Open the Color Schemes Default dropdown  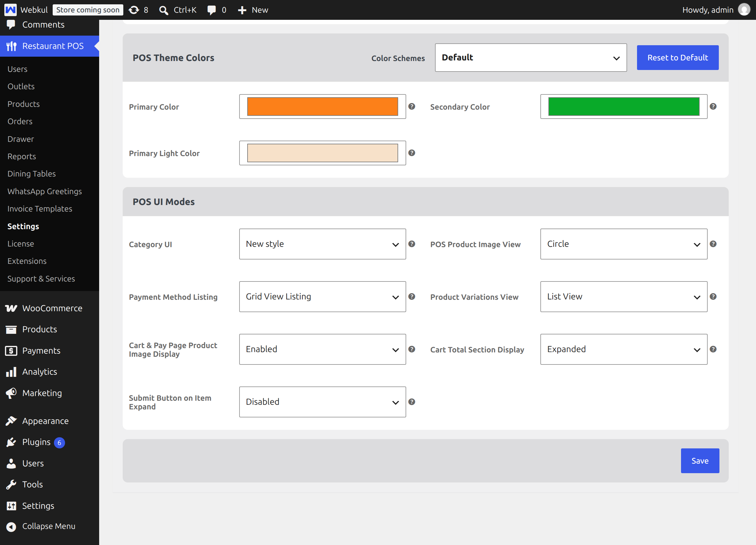(x=531, y=58)
